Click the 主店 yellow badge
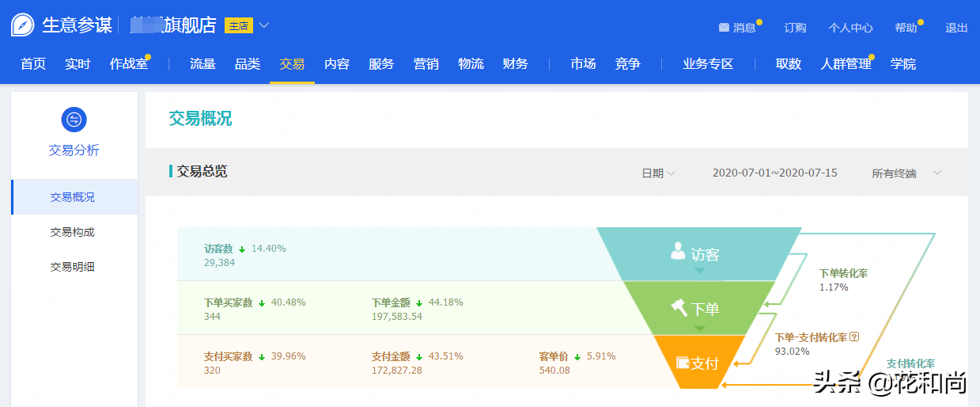 (x=238, y=26)
